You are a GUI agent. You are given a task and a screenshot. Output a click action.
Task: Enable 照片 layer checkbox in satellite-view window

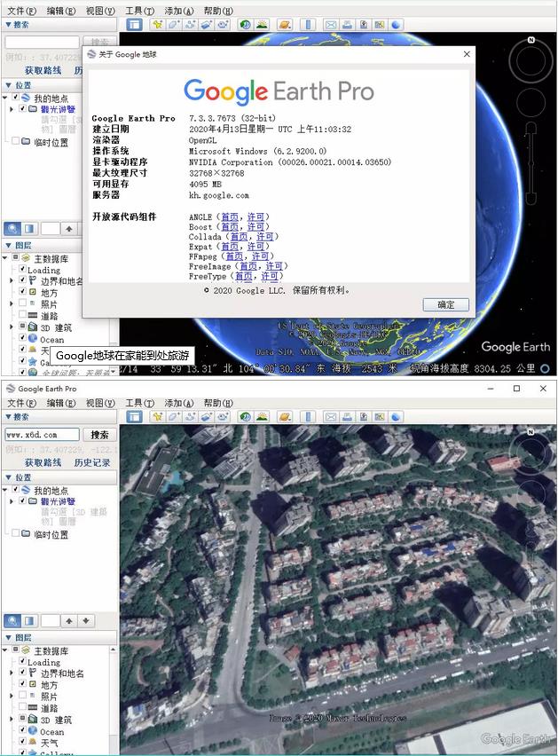point(23,695)
